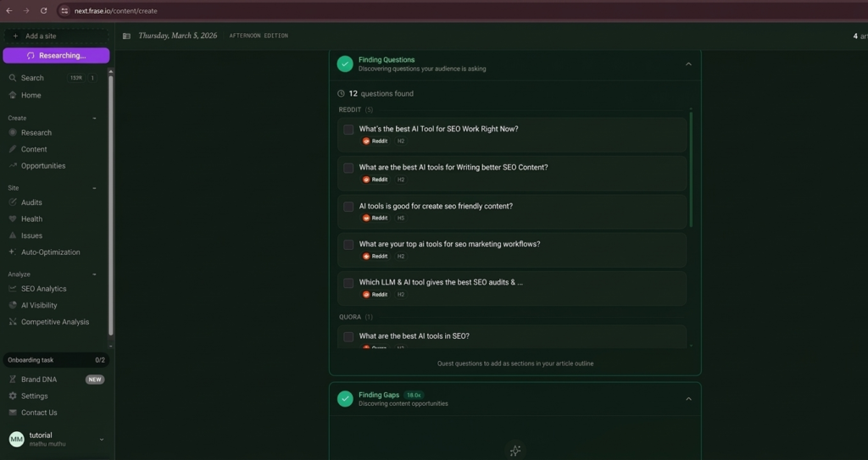The height and width of the screenshot is (460, 868).
Task: Collapse the Analyze section
Action: (94, 274)
